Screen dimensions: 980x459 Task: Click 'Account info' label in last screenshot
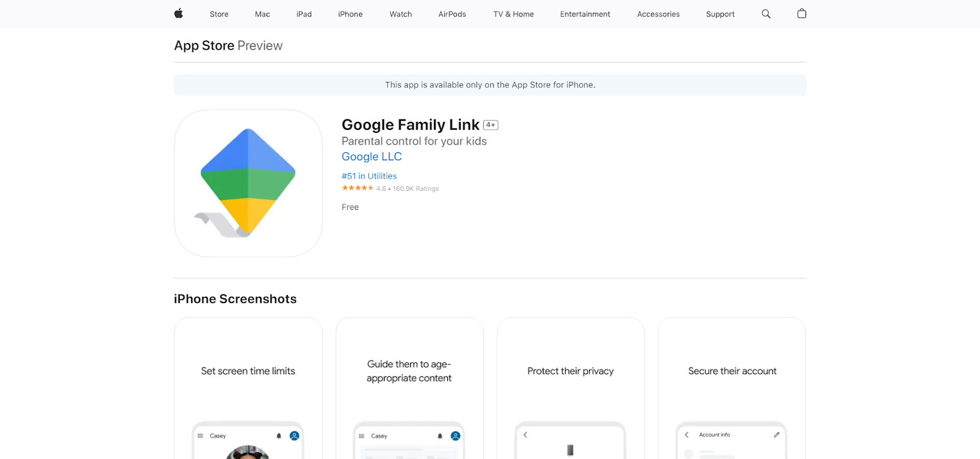[x=715, y=435]
